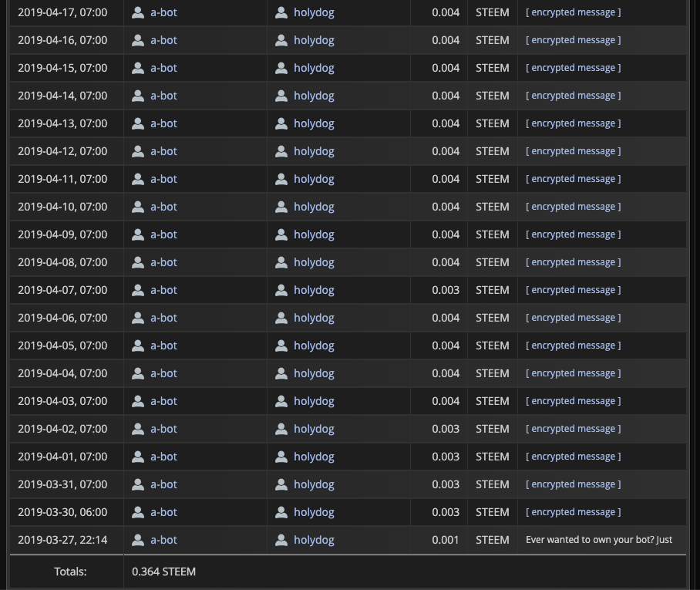
Task: Open the encrypted message on 2019-04-13 transfer
Action: 573,123
